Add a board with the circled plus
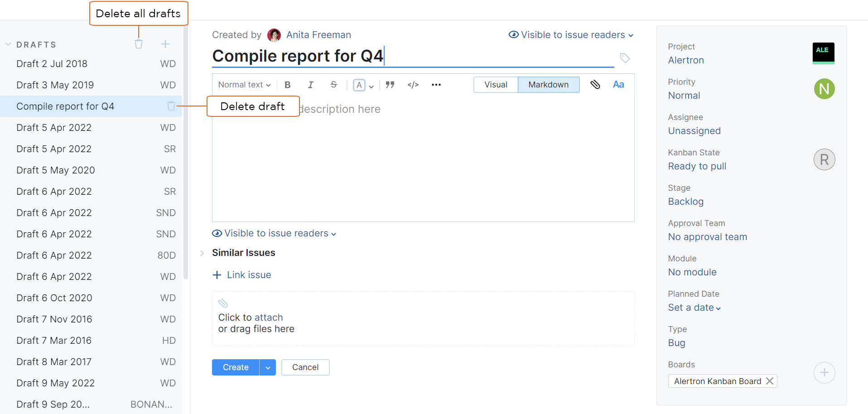The width and height of the screenshot is (868, 414). tap(824, 373)
